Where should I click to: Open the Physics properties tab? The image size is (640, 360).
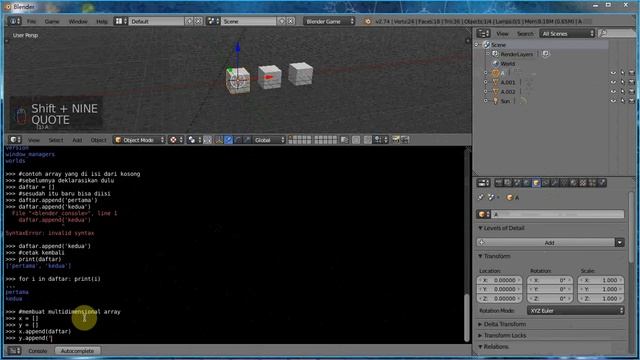click(x=602, y=183)
